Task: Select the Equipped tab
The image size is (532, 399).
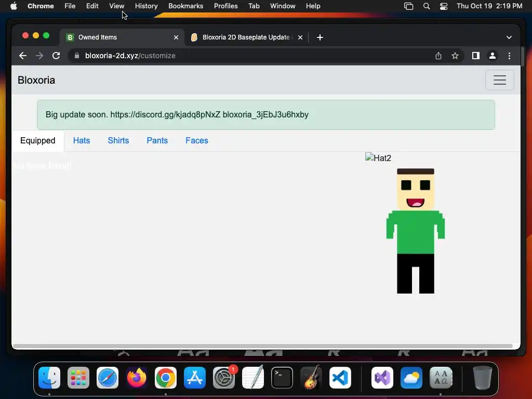Action: pos(37,140)
